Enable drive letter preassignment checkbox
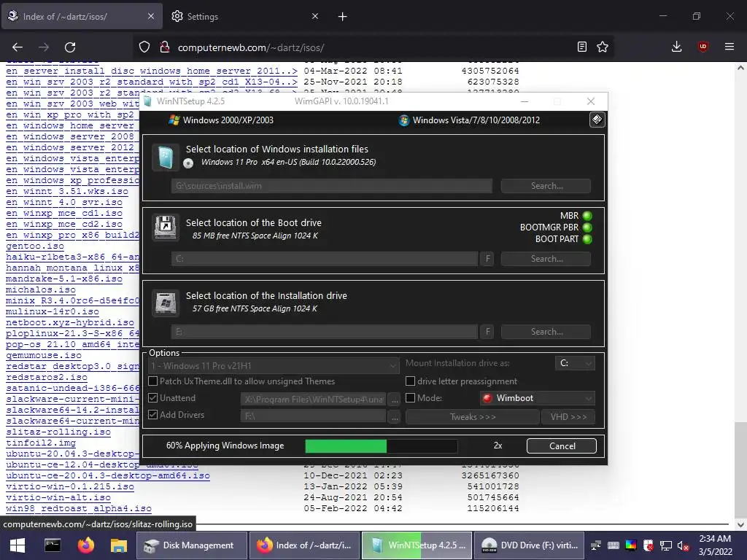The image size is (747, 560). [410, 381]
